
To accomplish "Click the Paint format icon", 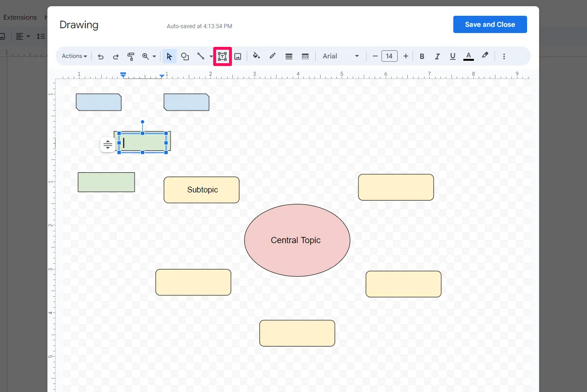I will [x=131, y=56].
